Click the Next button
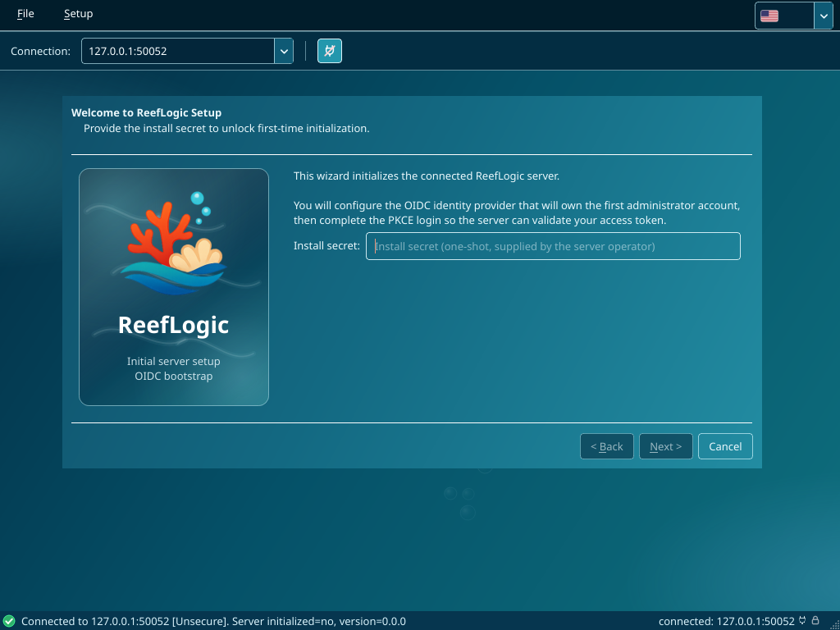Screen dimensions: 840x630 tap(666, 446)
